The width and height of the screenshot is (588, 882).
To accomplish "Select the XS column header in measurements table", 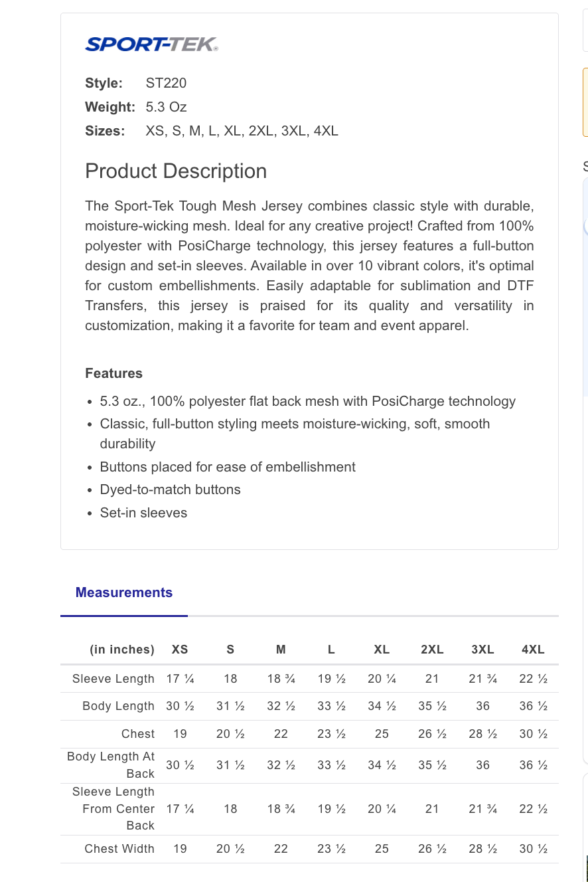I will [180, 650].
